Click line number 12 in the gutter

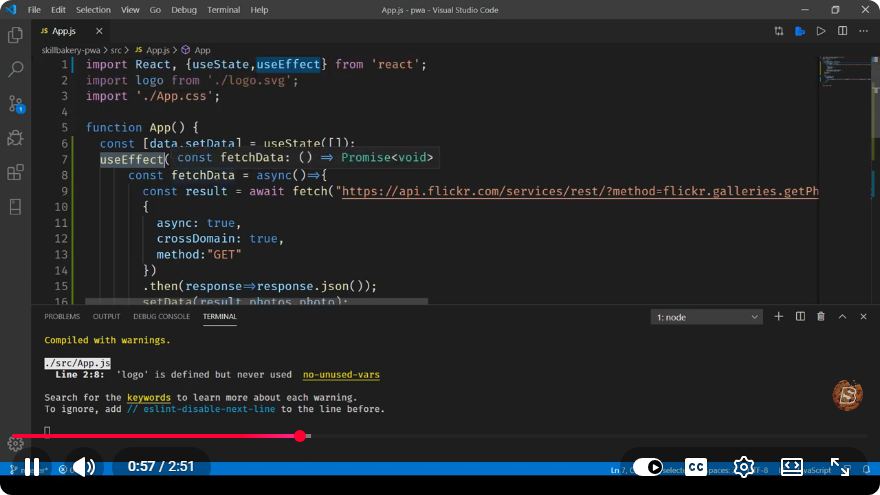[61, 239]
